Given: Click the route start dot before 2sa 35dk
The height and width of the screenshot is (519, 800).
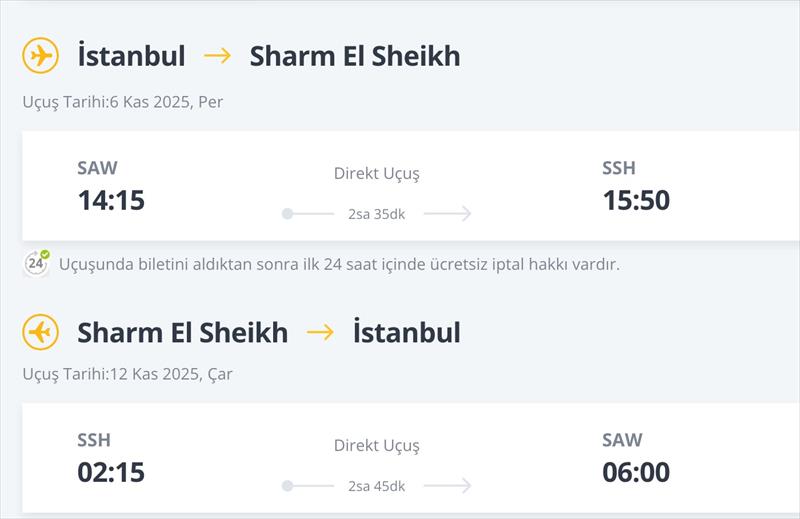Looking at the screenshot, I should pos(288,213).
